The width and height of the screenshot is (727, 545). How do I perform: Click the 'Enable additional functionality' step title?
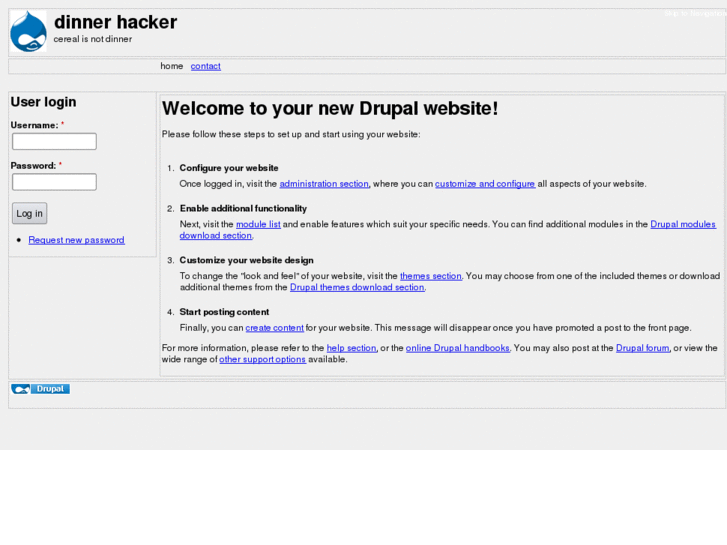pyautogui.click(x=243, y=208)
